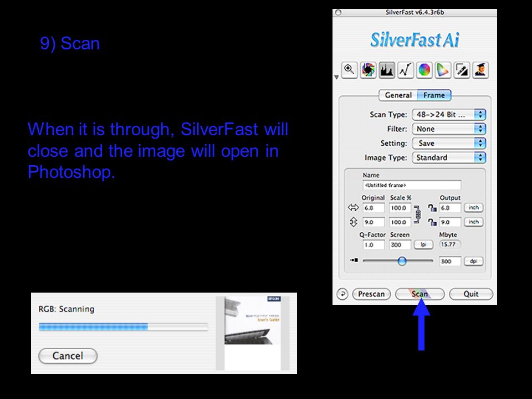
Task: Click the width inch unit button
Action: coord(473,208)
